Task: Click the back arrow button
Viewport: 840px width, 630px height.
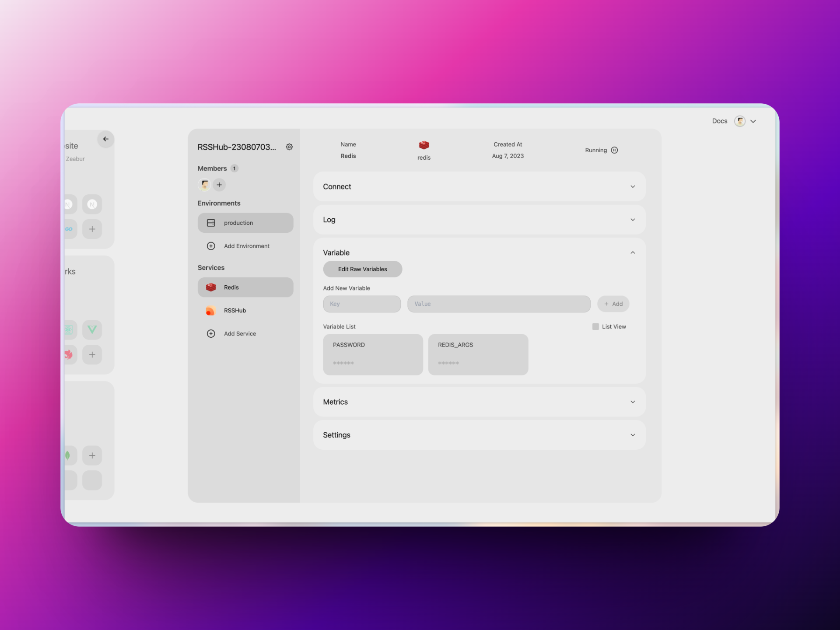Action: click(x=105, y=139)
